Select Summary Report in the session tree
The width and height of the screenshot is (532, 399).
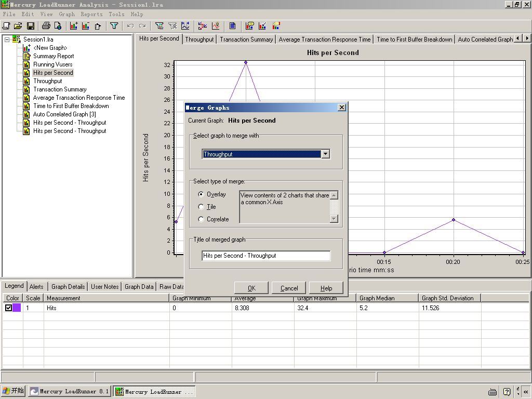tap(54, 56)
